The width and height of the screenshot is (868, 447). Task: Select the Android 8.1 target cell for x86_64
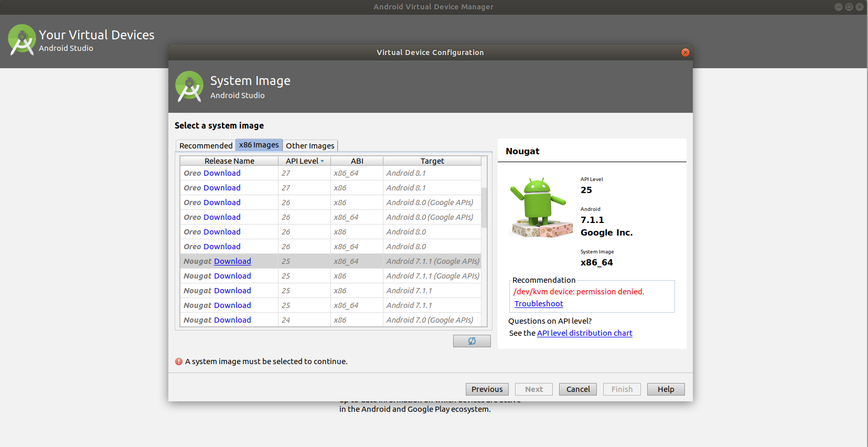(432, 173)
